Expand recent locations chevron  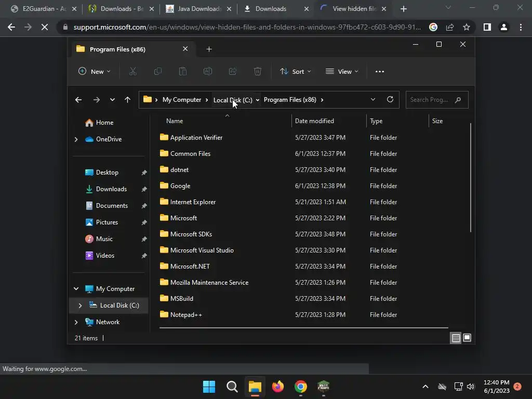112,100
